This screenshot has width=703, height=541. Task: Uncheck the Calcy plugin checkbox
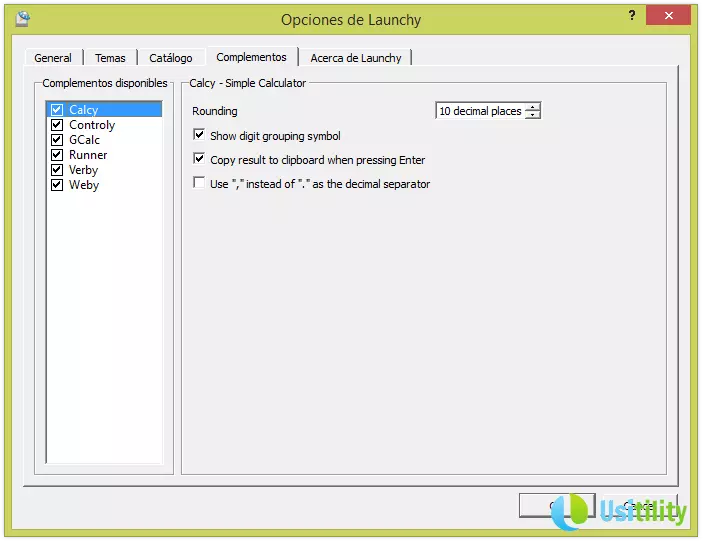(57, 110)
